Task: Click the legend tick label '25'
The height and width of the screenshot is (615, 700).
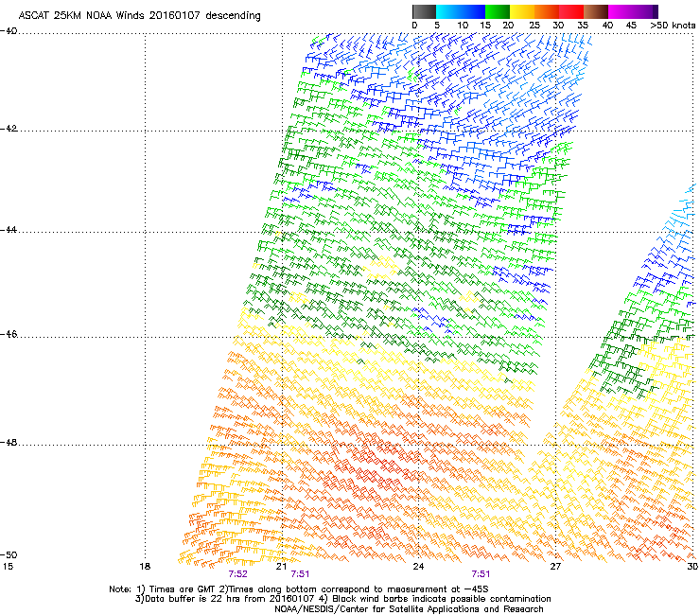Action: (534, 26)
